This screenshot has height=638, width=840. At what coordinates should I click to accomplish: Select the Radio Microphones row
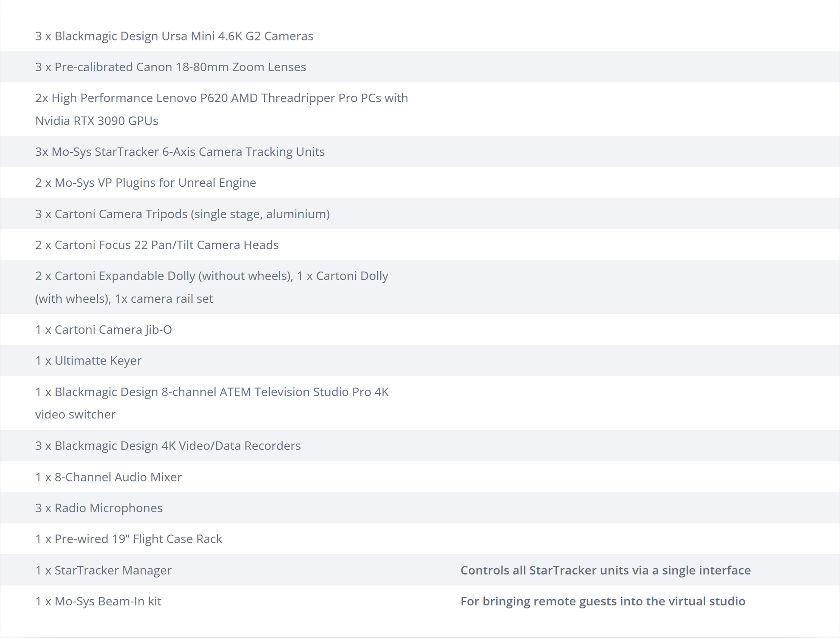[x=99, y=508]
